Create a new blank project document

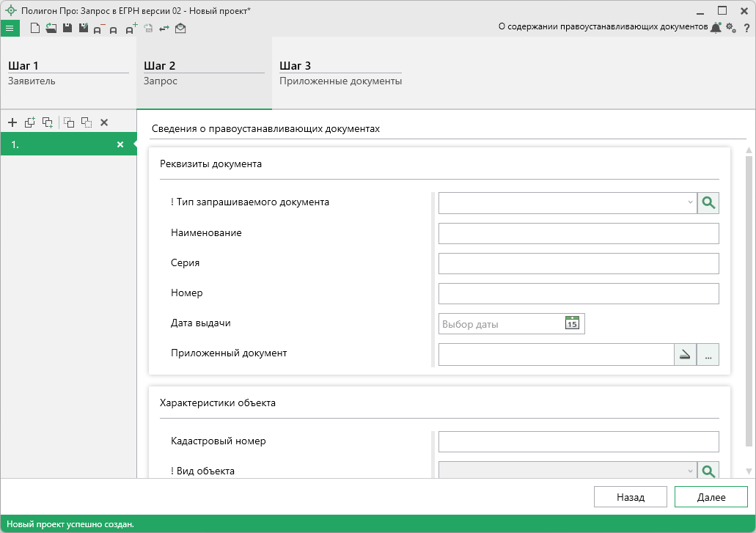tap(34, 29)
